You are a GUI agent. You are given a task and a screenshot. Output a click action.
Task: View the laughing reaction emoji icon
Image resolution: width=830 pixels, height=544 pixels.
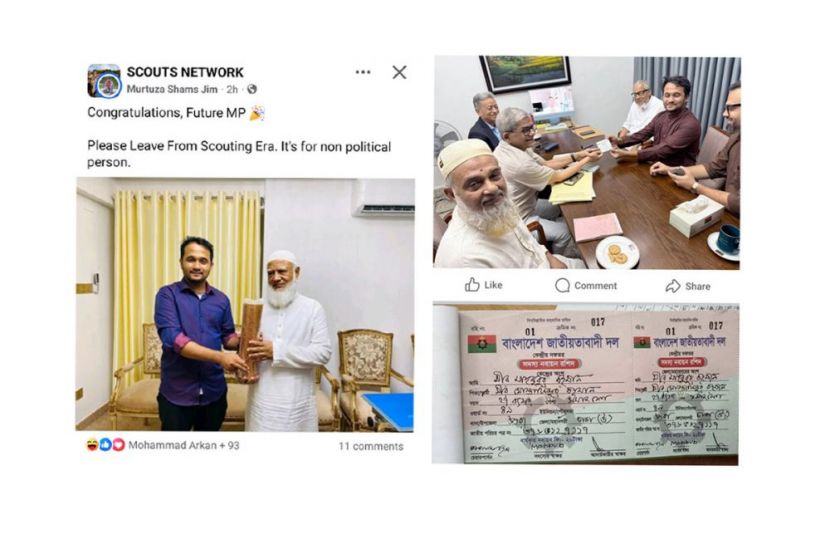(x=92, y=445)
